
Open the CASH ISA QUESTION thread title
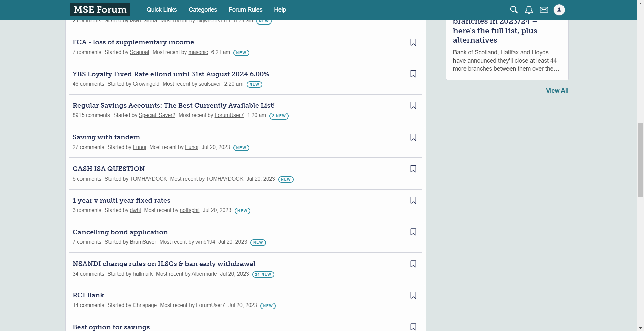point(109,169)
